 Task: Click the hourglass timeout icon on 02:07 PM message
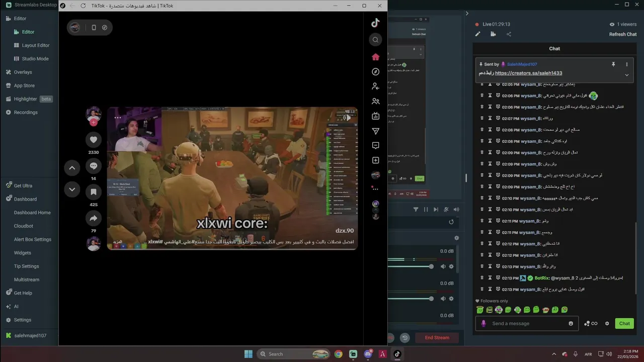point(490,119)
